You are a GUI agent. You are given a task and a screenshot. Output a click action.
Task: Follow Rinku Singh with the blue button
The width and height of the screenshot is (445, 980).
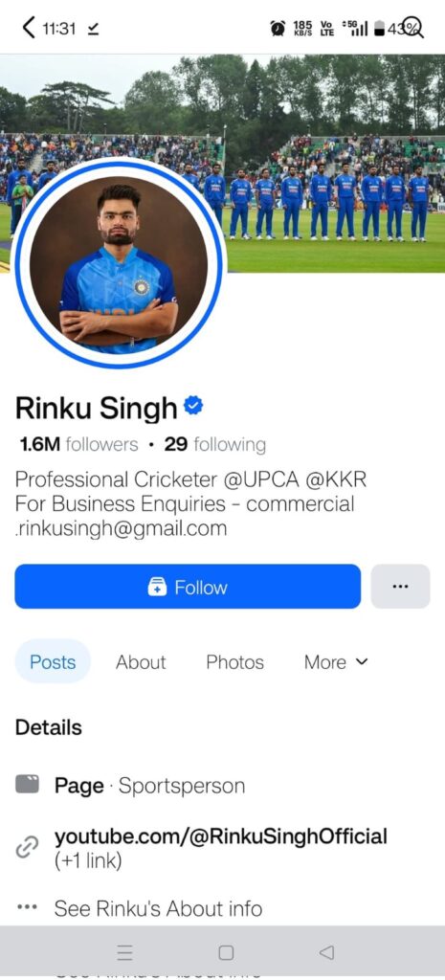click(x=188, y=587)
